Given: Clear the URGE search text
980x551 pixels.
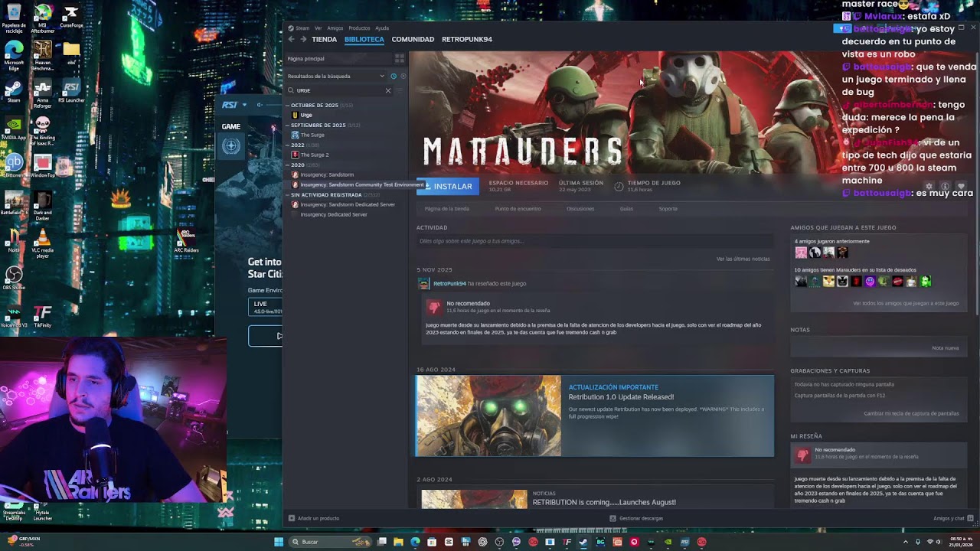Looking at the screenshot, I should click(388, 90).
